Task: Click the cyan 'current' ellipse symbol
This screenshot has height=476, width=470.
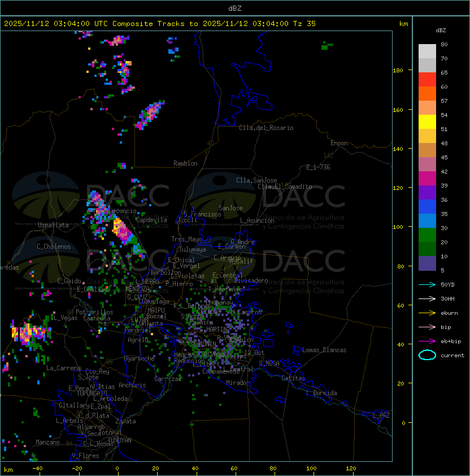Action: (427, 355)
